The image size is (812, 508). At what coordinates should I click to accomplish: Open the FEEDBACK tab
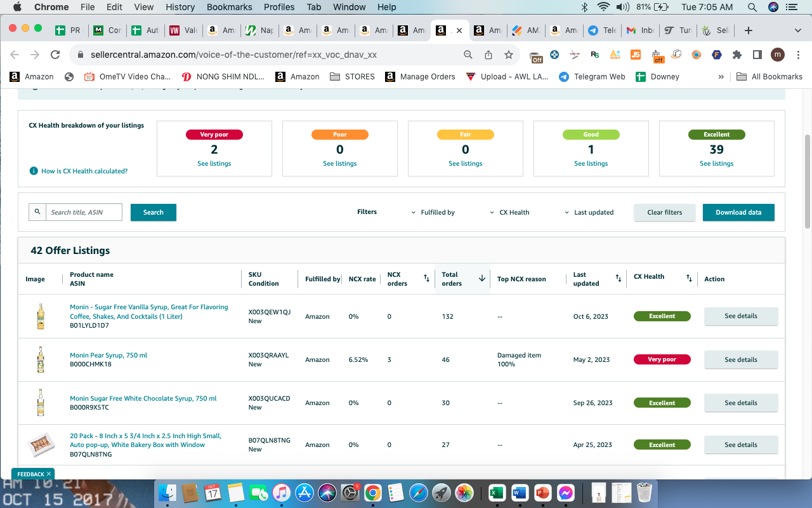pyautogui.click(x=30, y=474)
